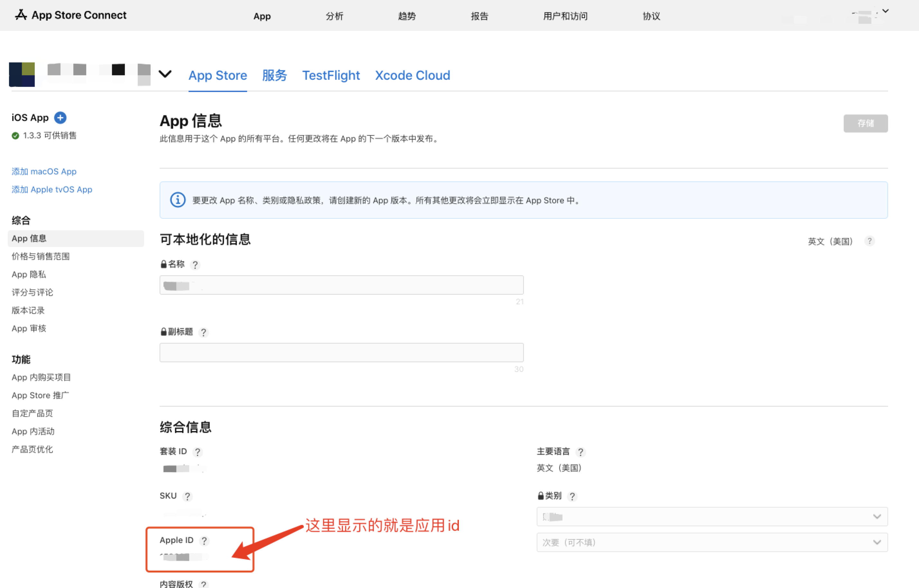This screenshot has width=919, height=588.
Task: Click the info icon in the blue notice banner
Action: (178, 200)
